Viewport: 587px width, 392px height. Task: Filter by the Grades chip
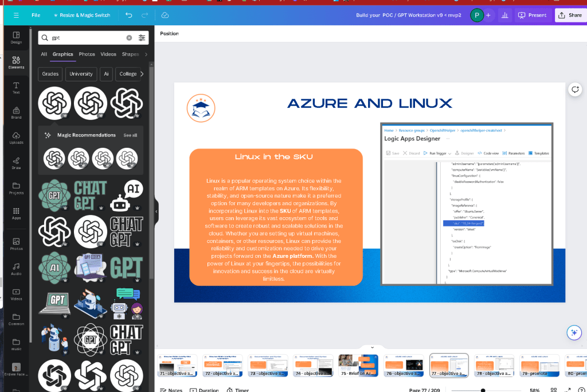point(50,74)
